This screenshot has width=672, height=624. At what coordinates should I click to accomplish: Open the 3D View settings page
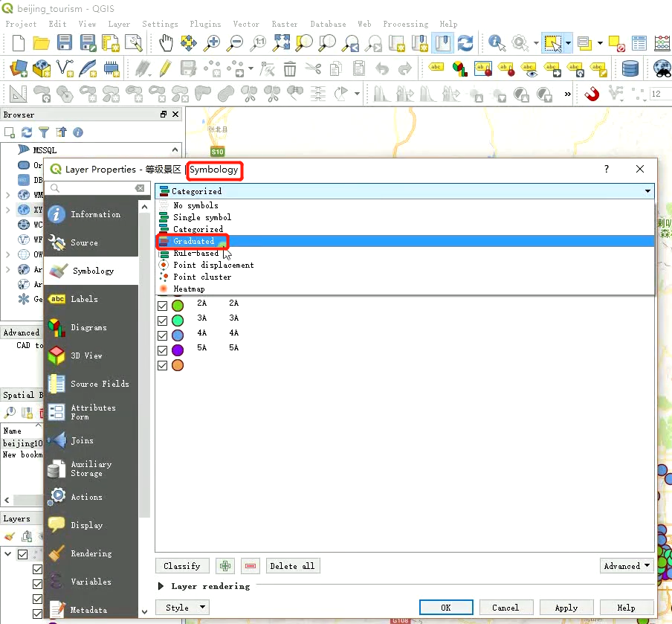point(91,356)
